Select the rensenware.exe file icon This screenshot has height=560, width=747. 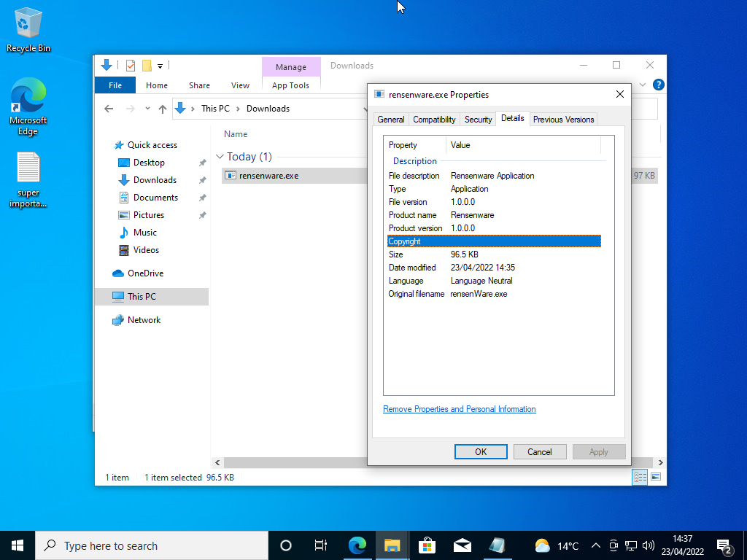pos(230,175)
